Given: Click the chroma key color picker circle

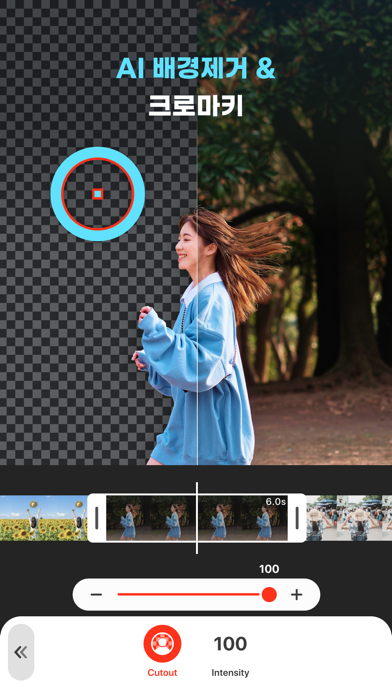Looking at the screenshot, I should pos(98,194).
